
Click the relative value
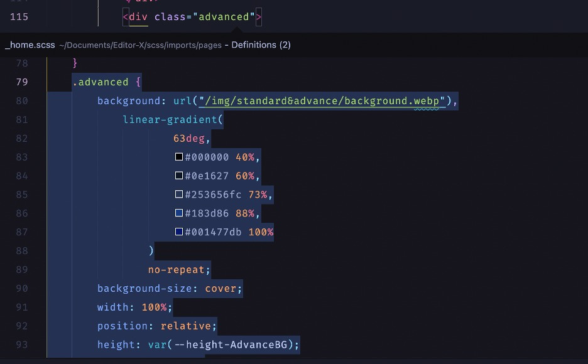[185, 326]
